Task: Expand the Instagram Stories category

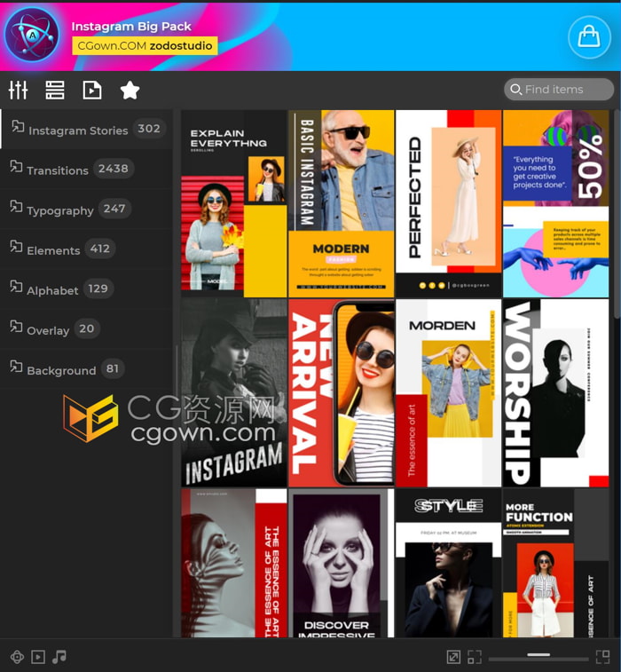Action: click(x=78, y=130)
